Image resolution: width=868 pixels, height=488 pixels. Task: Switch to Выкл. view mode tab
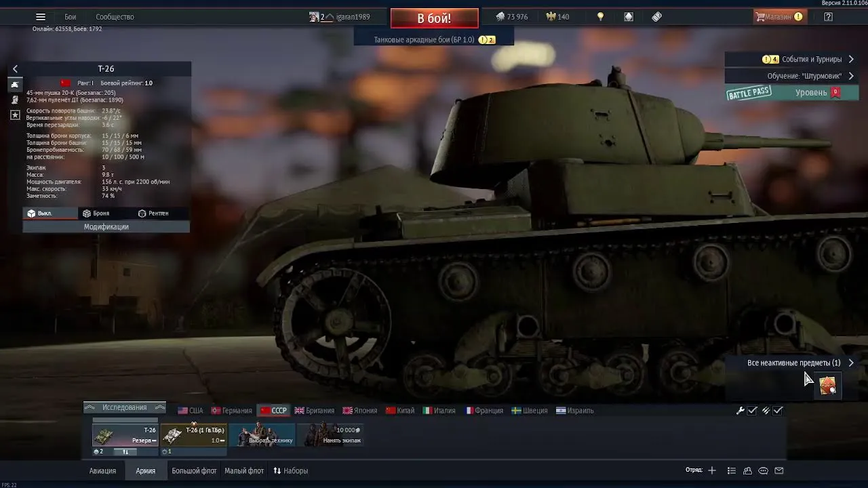(x=50, y=213)
